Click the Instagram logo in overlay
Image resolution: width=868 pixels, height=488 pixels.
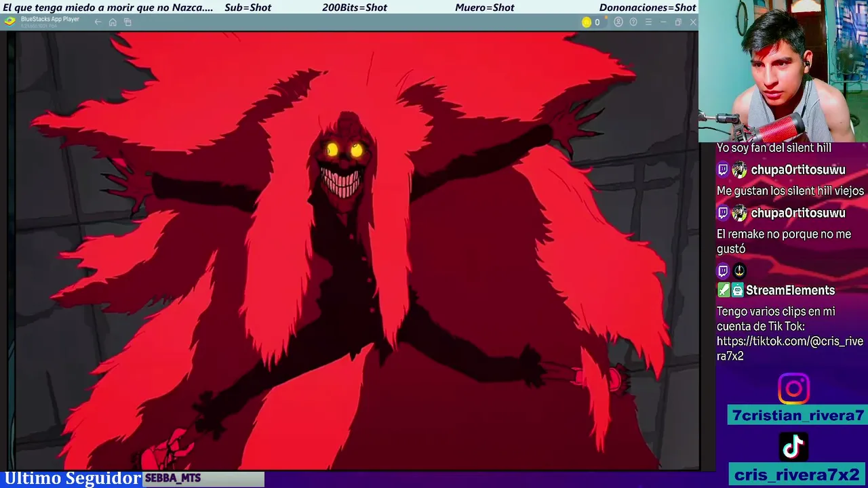coord(793,389)
